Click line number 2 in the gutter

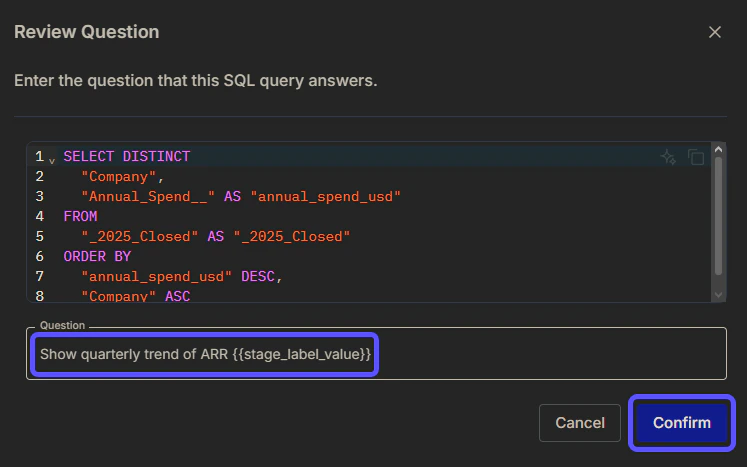[x=40, y=176]
